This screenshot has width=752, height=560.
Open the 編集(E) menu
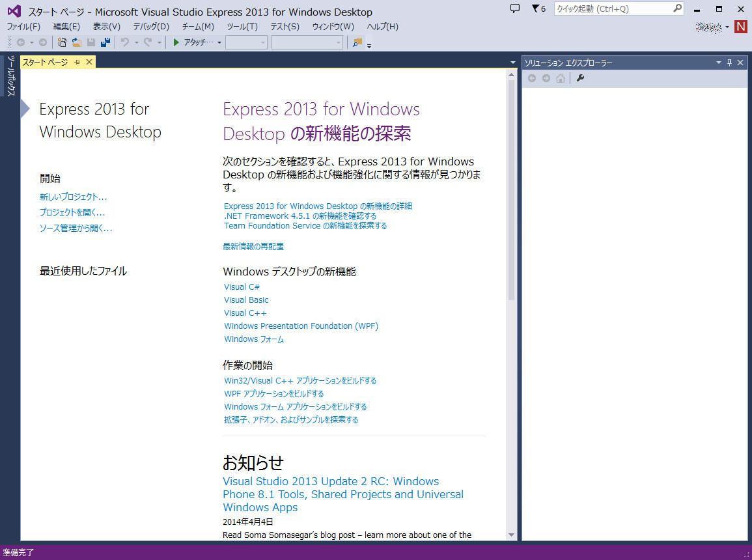coord(66,26)
